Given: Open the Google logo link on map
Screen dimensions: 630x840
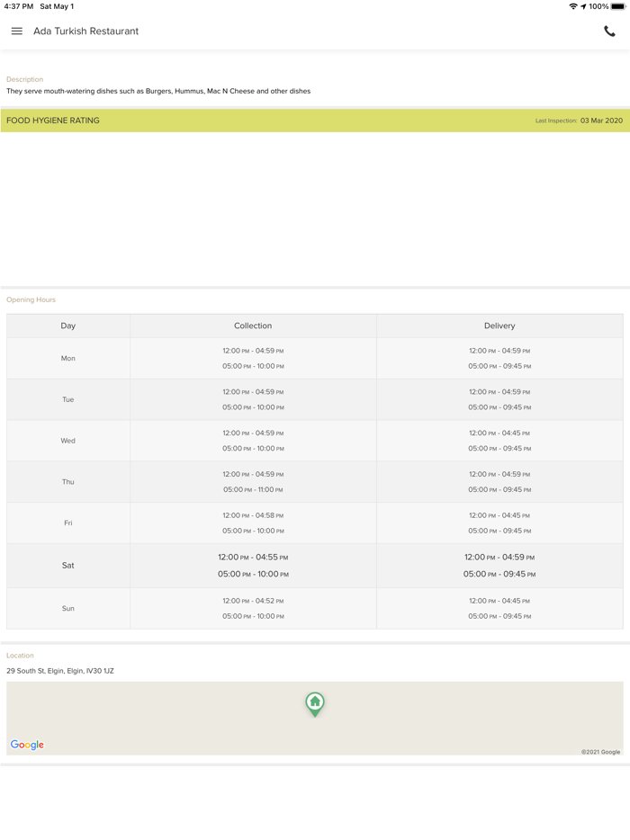Looking at the screenshot, I should pos(27,745).
